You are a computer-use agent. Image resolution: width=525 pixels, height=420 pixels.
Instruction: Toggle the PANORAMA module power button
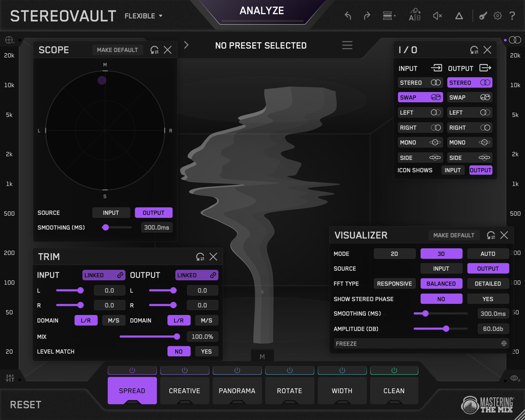click(x=237, y=370)
